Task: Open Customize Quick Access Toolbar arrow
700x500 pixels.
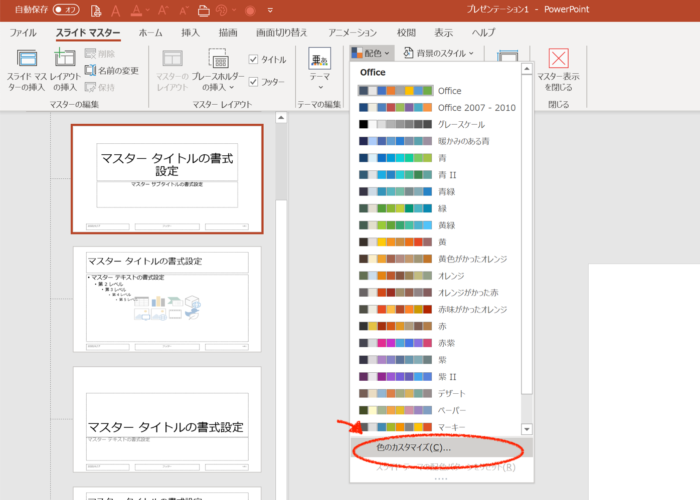Action: pos(270,10)
